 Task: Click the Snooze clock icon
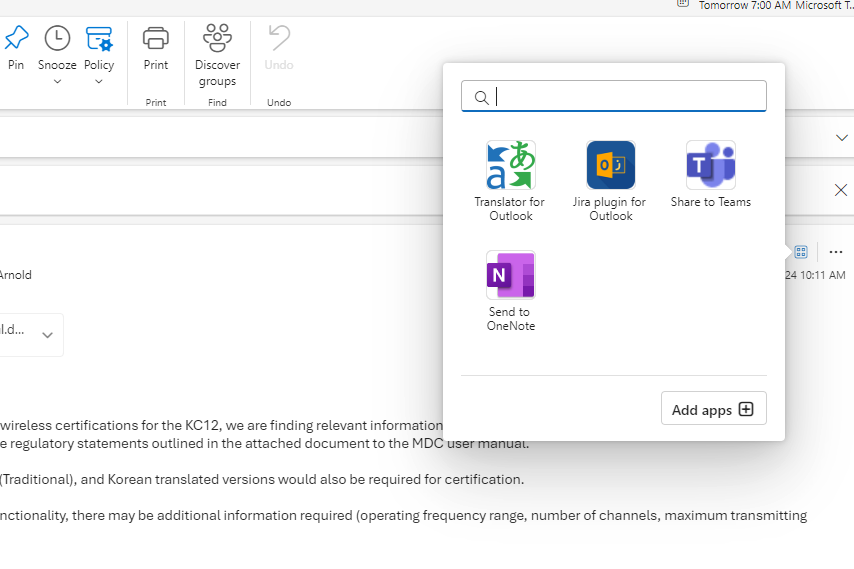click(x=57, y=39)
